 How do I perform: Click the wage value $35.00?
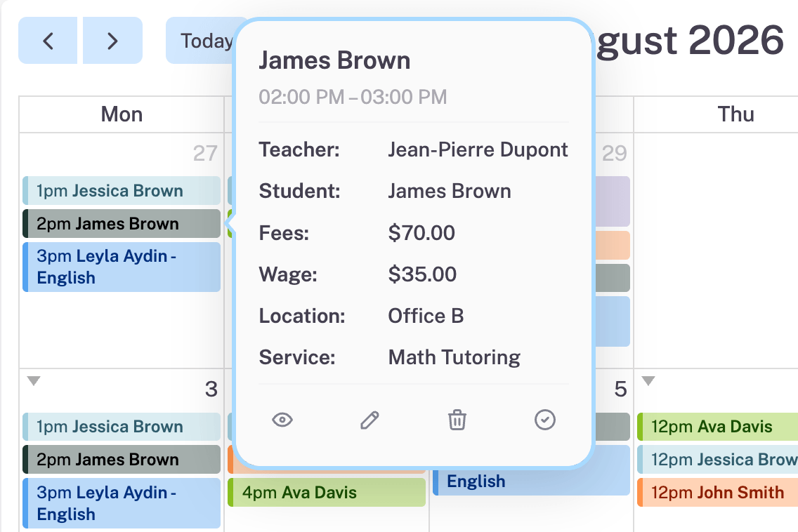tap(422, 274)
